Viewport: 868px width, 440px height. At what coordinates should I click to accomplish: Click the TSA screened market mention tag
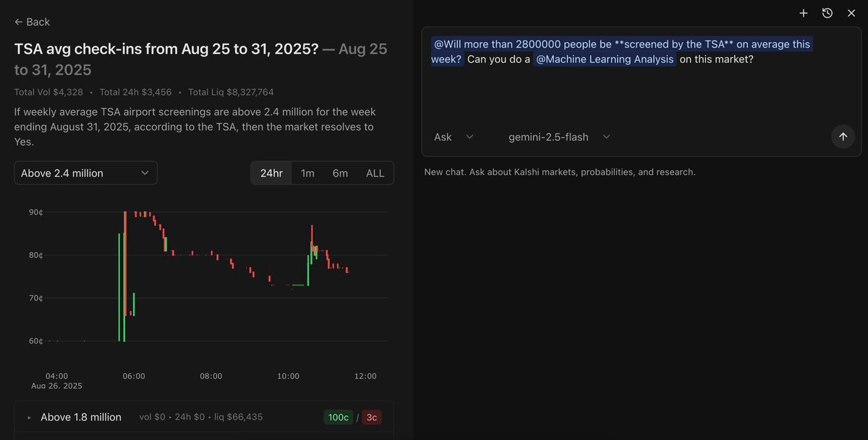(x=621, y=44)
